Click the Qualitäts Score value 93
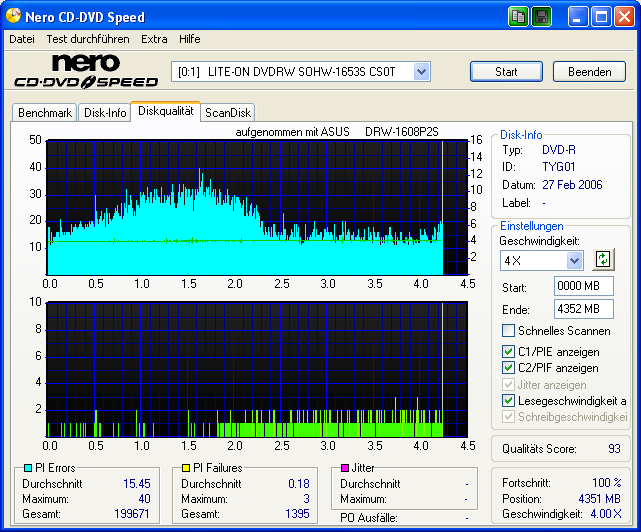 tap(614, 449)
